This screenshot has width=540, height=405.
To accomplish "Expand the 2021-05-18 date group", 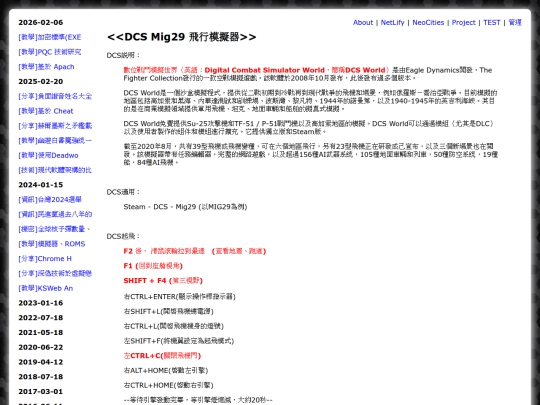I will tap(41, 332).
